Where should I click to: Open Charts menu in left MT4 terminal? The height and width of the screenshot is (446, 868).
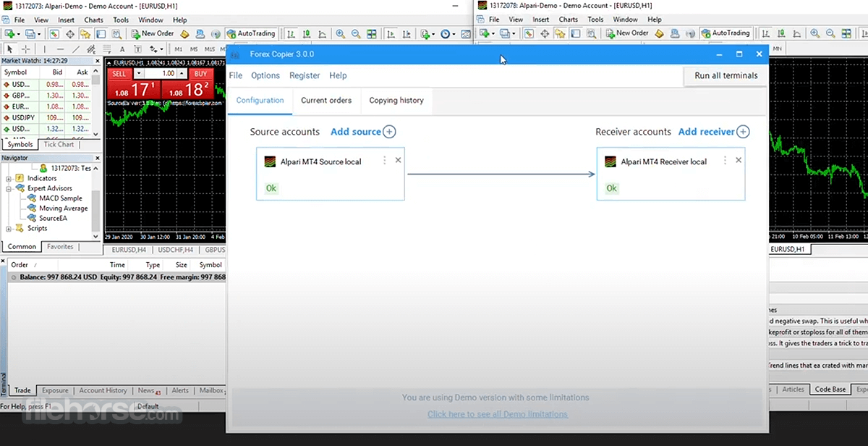click(x=93, y=20)
